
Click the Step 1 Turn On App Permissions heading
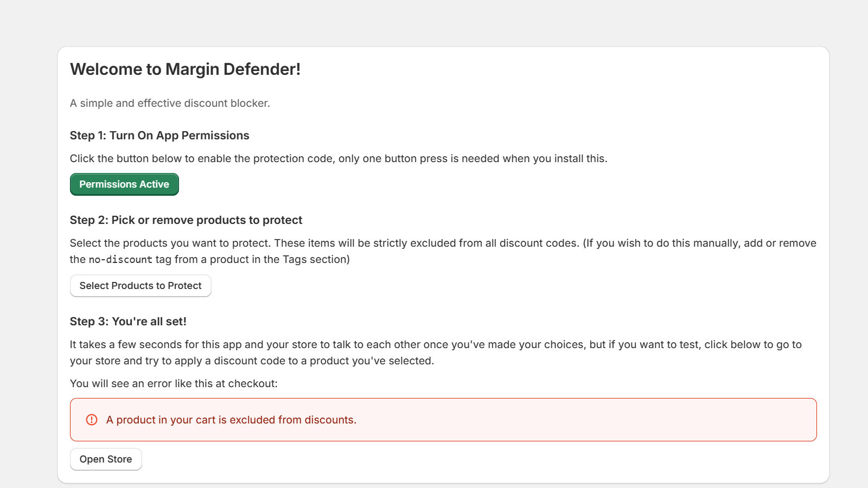click(x=159, y=135)
